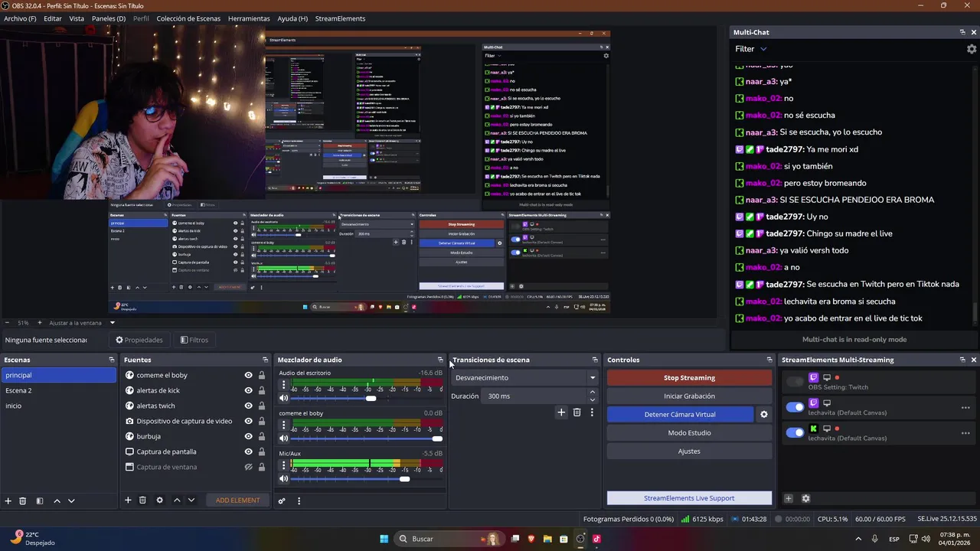Move source down with Fuentes down arrow
Viewport: 980px width, 551px height.
click(191, 500)
